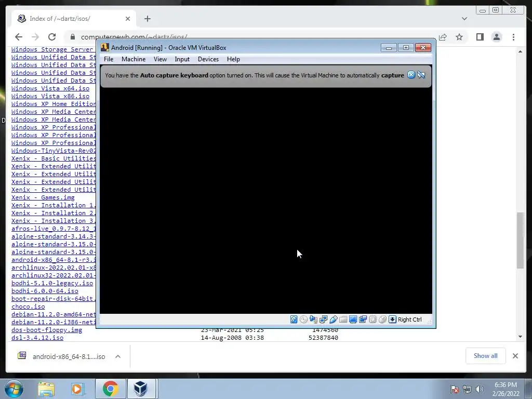
Task: Click the USB devices icon in VirtualBox status bar
Action: point(333,320)
